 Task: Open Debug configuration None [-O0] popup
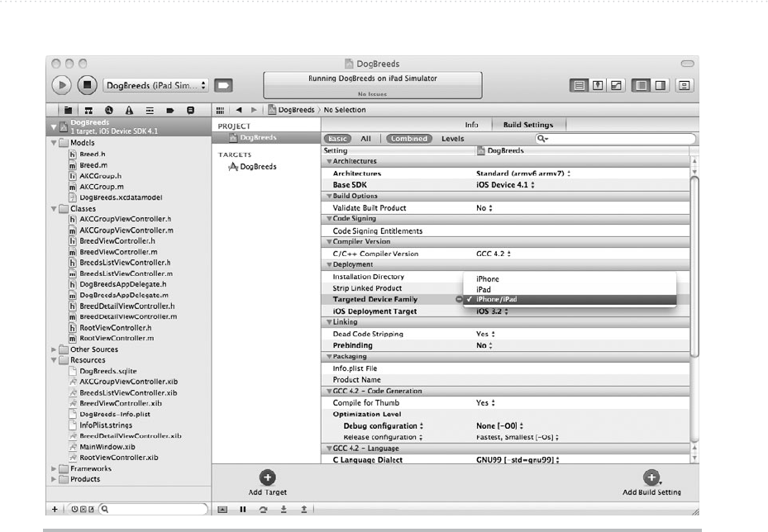coord(499,425)
